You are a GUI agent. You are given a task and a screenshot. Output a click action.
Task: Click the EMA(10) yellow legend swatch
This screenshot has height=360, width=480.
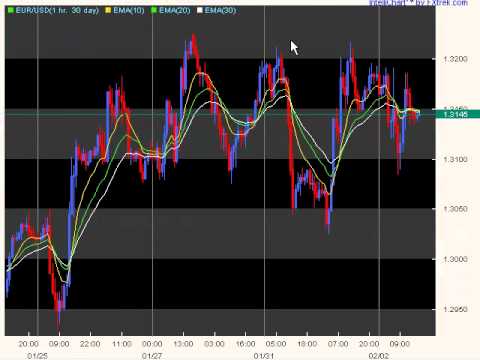tap(108, 10)
